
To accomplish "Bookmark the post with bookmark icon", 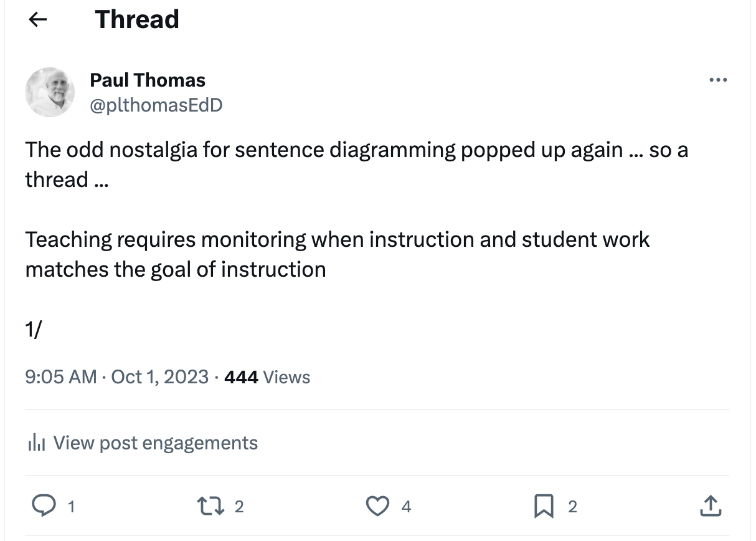I will [544, 506].
